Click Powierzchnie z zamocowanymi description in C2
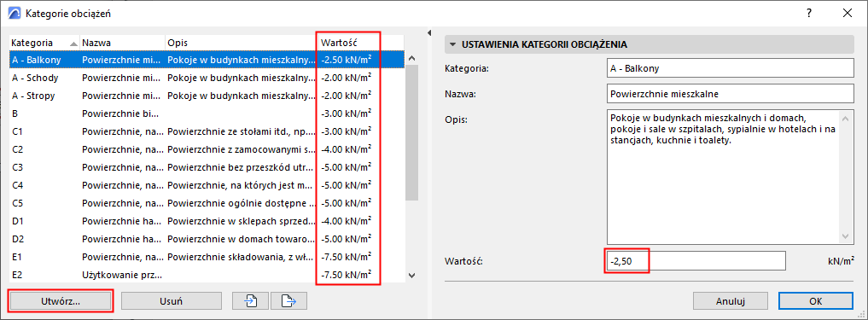868x320 pixels. point(241,149)
